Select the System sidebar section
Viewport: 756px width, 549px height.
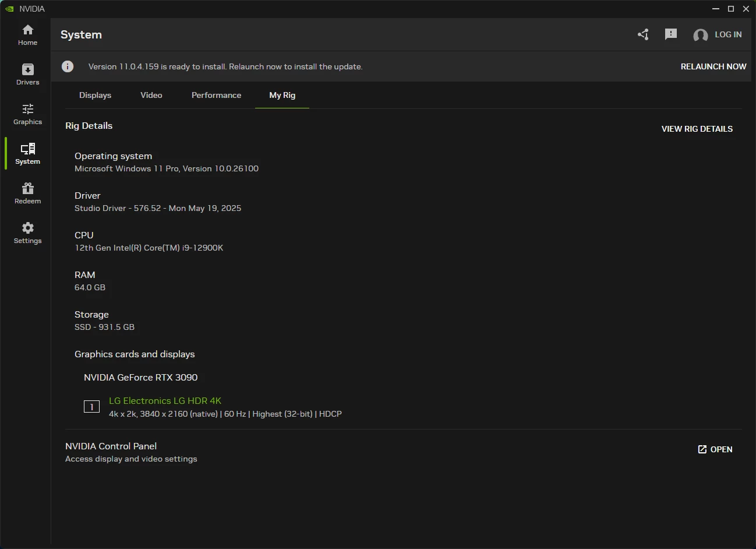[x=27, y=154]
